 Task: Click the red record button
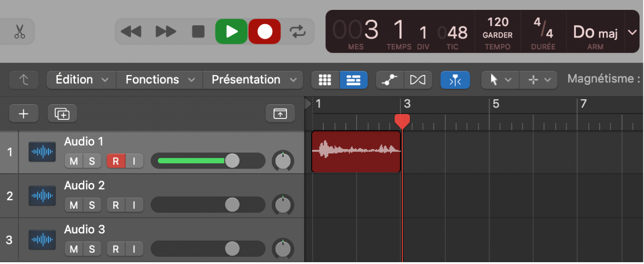click(265, 32)
